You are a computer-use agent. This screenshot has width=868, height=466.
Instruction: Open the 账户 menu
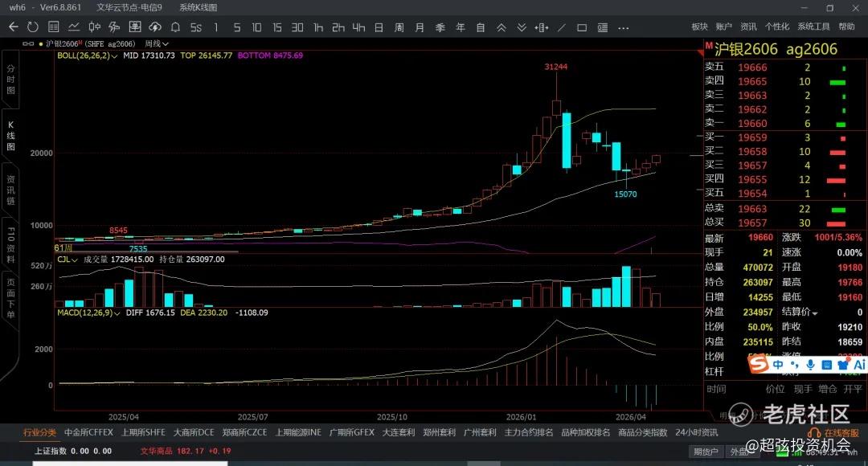click(723, 27)
